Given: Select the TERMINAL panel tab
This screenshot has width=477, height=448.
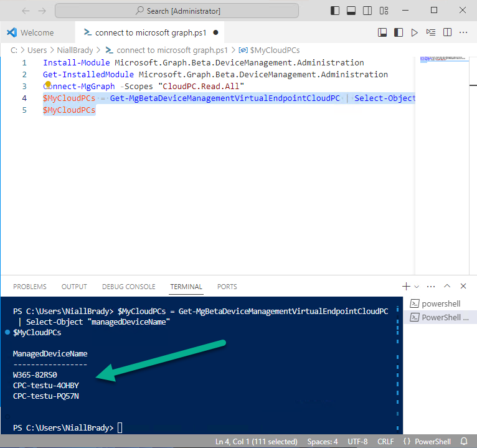Looking at the screenshot, I should click(x=186, y=287).
